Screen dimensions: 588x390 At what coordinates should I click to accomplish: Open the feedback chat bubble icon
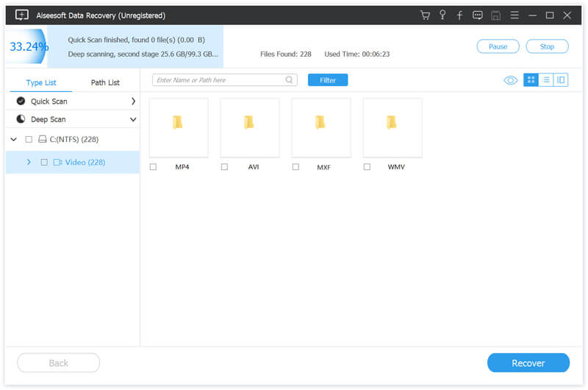tap(477, 15)
